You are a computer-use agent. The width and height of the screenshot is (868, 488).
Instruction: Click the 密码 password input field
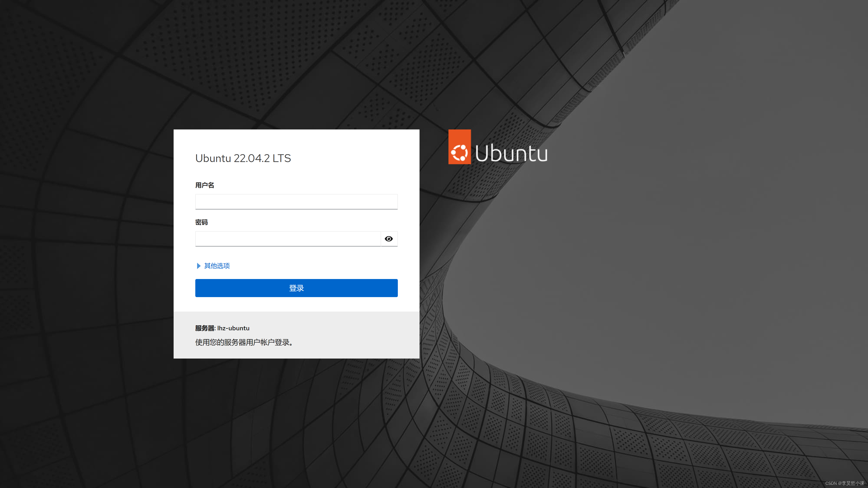tap(288, 239)
